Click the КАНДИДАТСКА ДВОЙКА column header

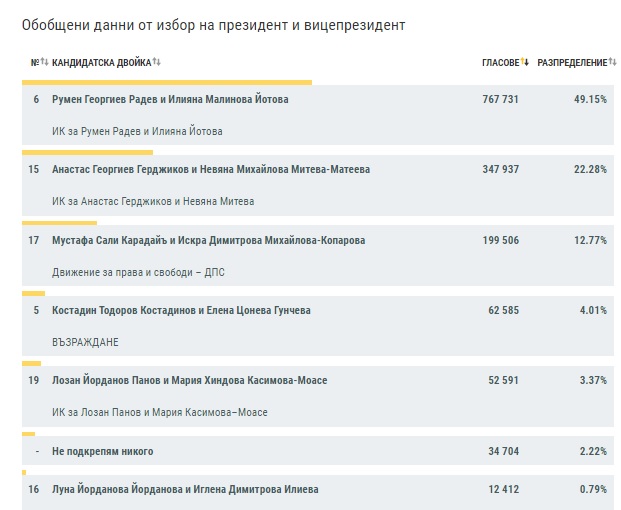click(102, 63)
